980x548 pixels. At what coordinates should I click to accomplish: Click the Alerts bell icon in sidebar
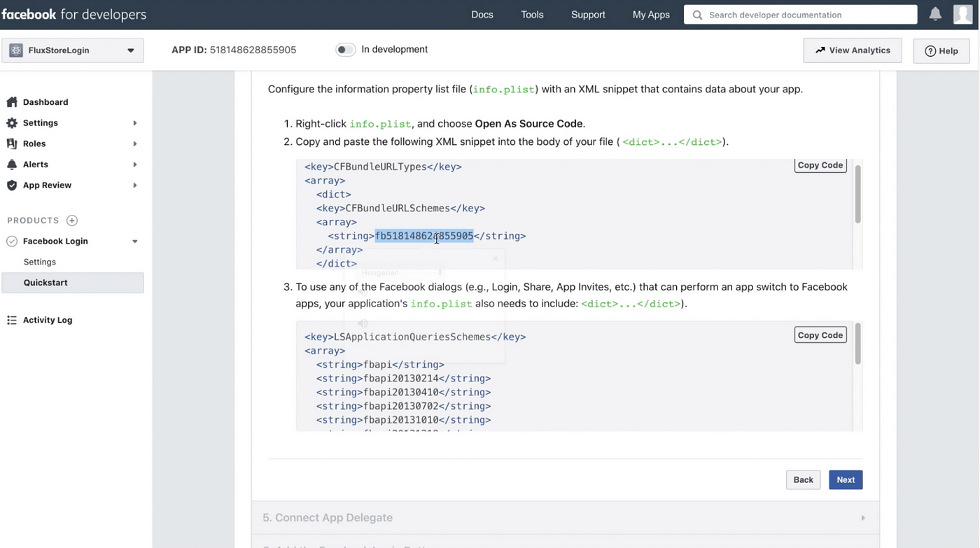(12, 164)
